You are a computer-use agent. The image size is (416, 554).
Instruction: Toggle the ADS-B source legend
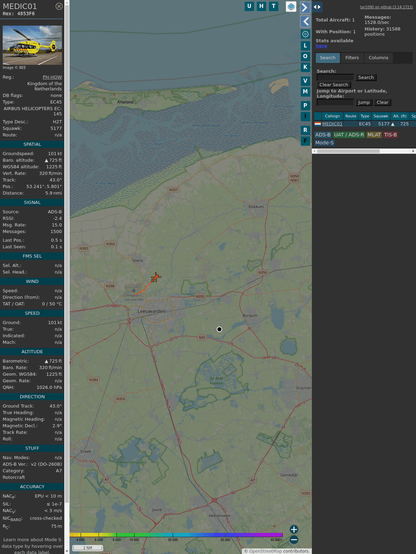(322, 135)
